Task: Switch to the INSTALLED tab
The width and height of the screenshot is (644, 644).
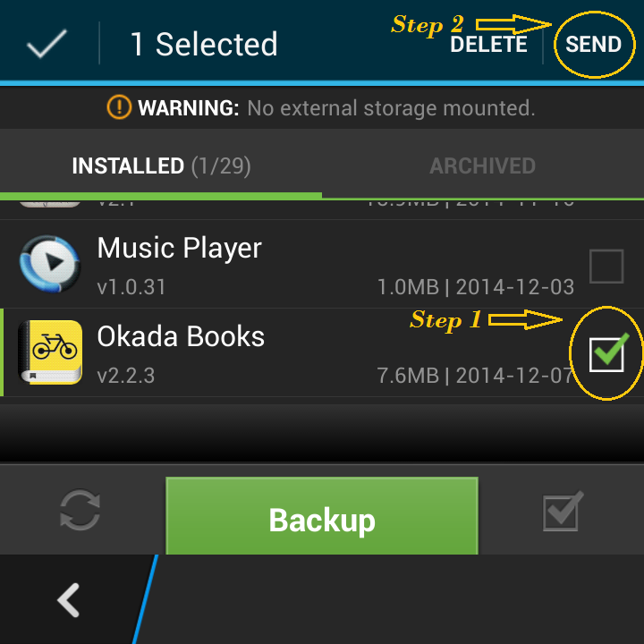Action: 161,165
